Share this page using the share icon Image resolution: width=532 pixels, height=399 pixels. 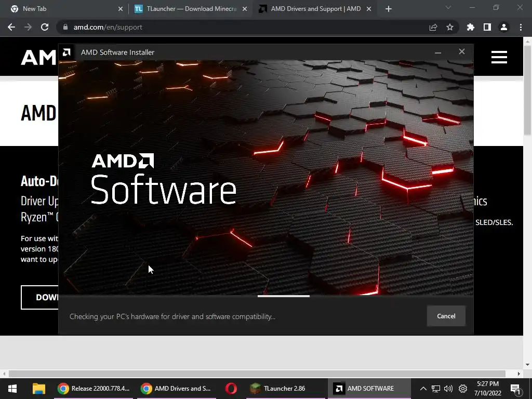point(433,27)
